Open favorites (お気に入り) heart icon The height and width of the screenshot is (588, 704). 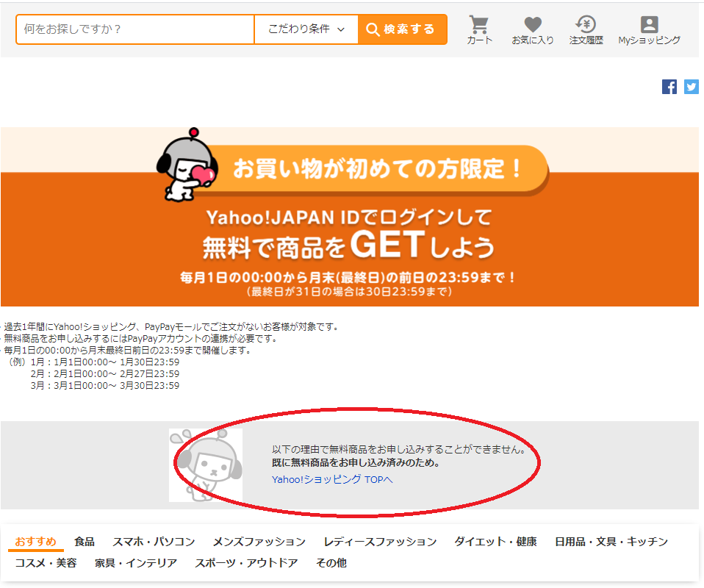533,29
